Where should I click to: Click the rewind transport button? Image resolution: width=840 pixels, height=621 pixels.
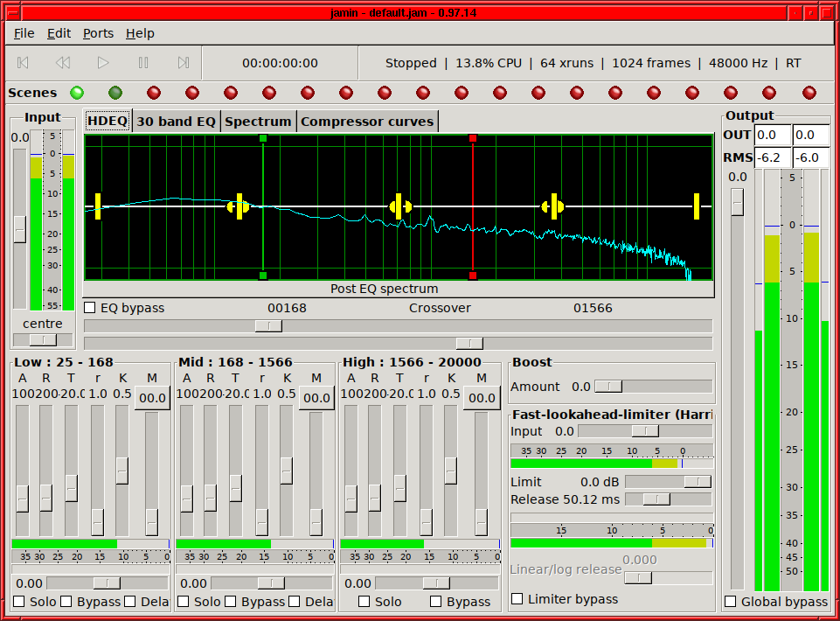(x=63, y=63)
